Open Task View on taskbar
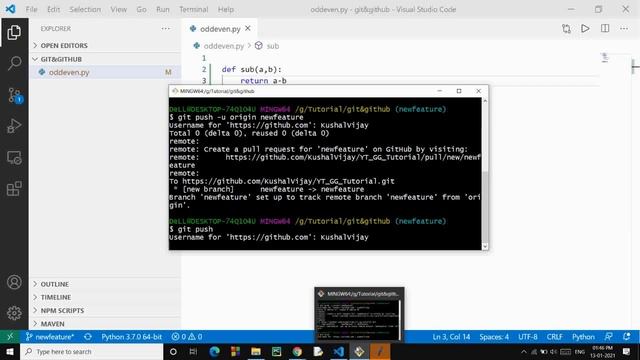 tap(193, 351)
